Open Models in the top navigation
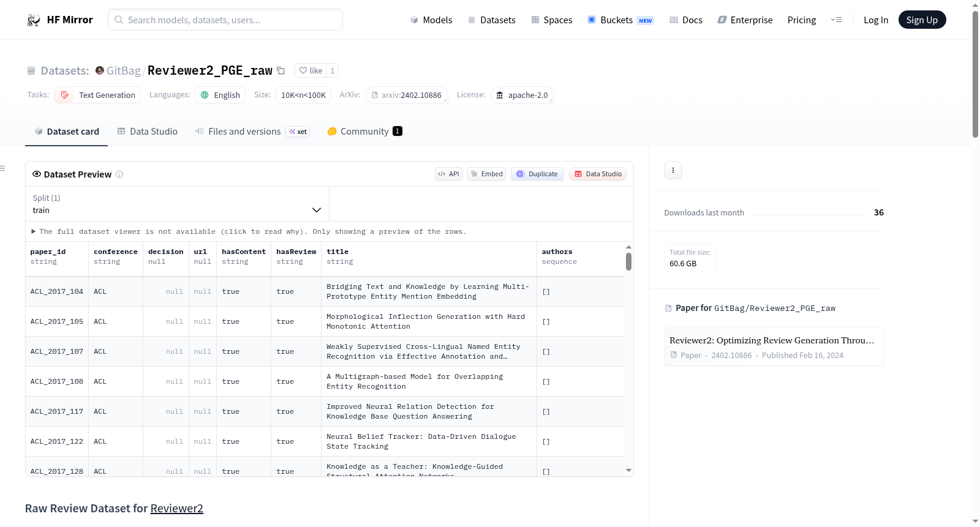The width and height of the screenshot is (980, 527). (x=431, y=20)
